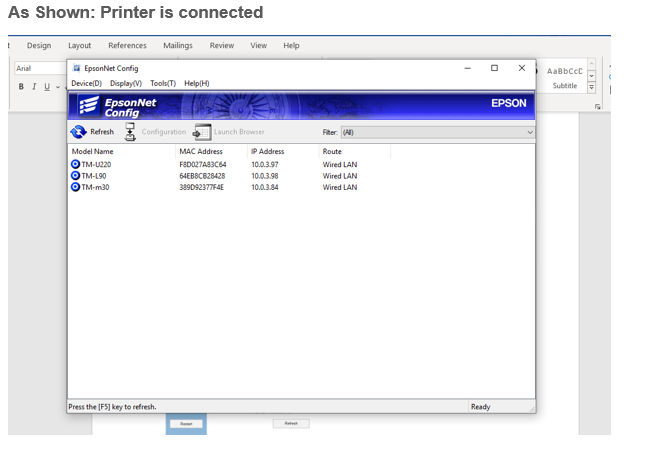This screenshot has width=654, height=472.
Task: Click the EpsonNet Config title bar icon
Action: 76,68
